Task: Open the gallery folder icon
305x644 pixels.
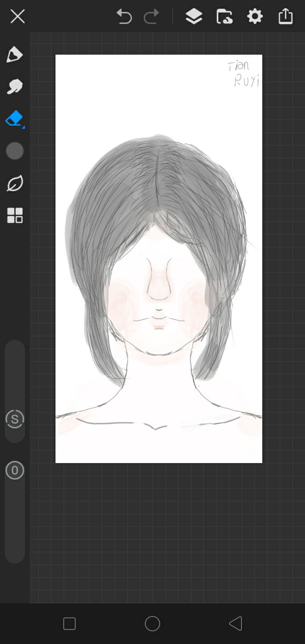Action: coord(224,17)
